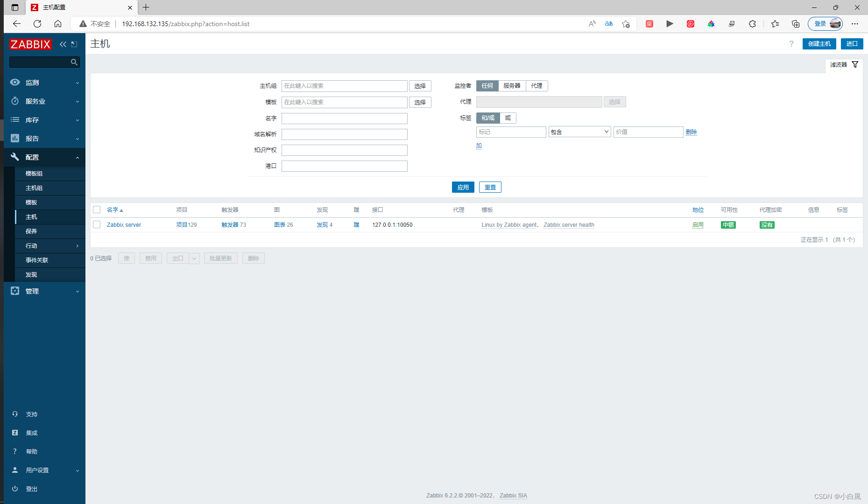Open the 报告 reports chart icon
The height and width of the screenshot is (504, 868).
coord(15,138)
